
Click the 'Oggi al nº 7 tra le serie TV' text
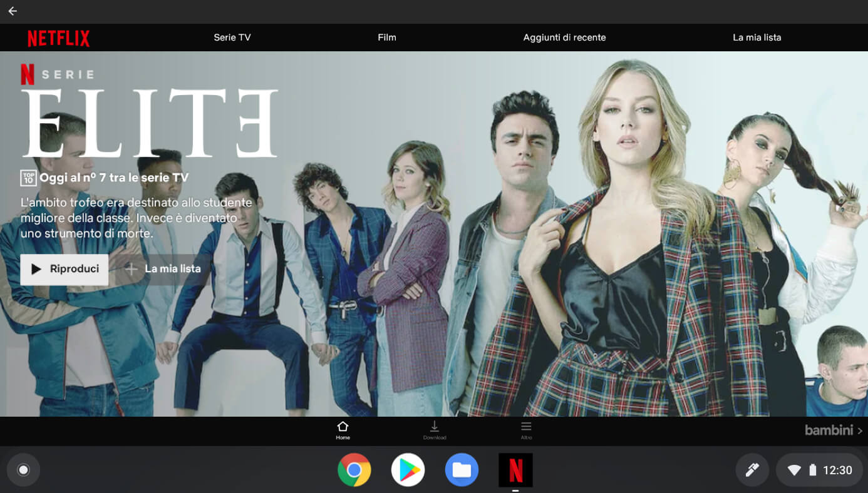(114, 178)
